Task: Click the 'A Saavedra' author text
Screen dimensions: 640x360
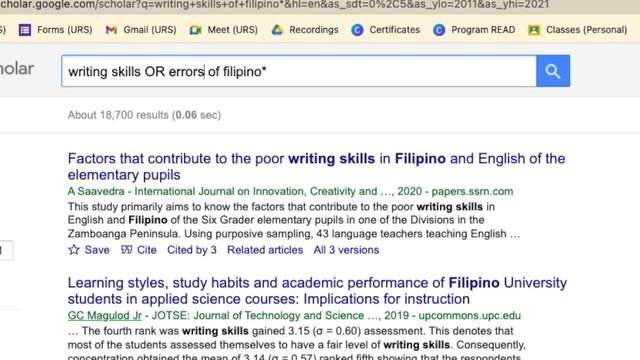Action: pos(96,191)
